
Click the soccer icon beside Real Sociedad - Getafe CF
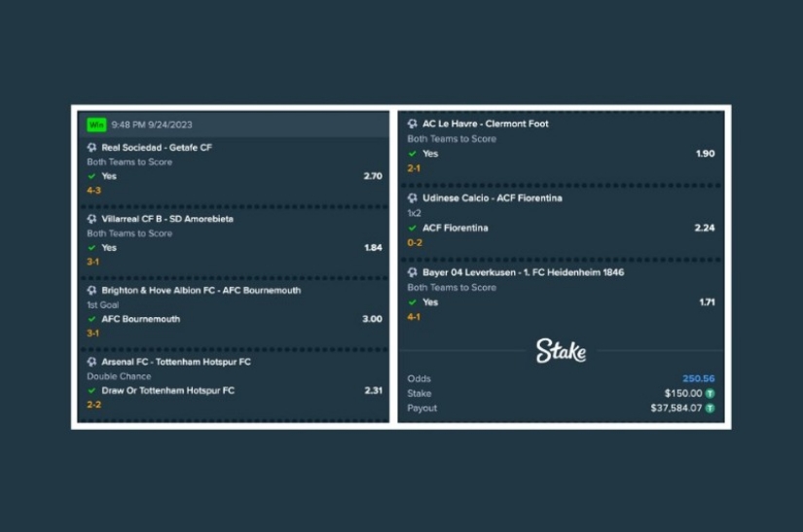pos(91,147)
